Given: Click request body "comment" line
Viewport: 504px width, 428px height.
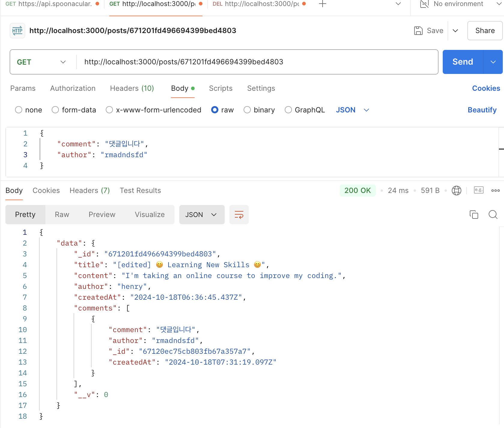Looking at the screenshot, I should click(102, 144).
